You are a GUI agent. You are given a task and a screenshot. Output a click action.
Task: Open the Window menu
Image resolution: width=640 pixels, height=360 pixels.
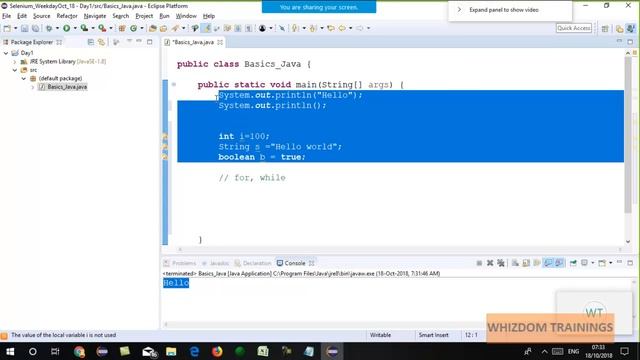(186, 16)
